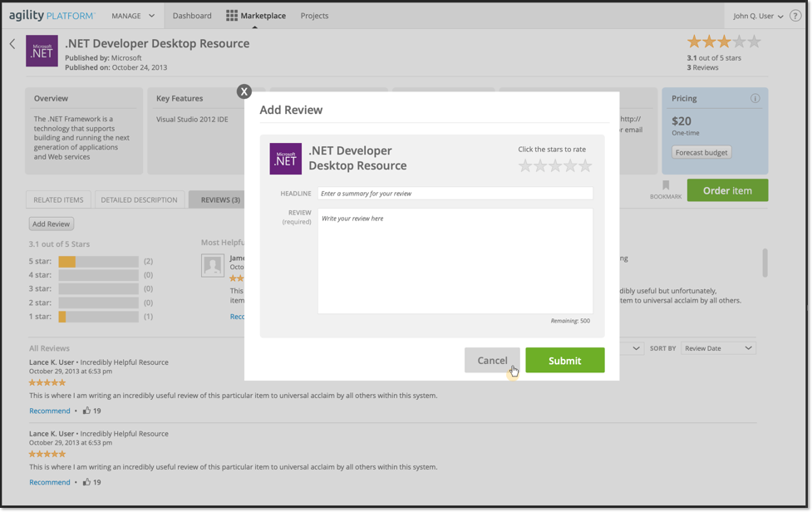Close the Add Review dialog with X
Screen dimensions: 812x512
pos(244,91)
